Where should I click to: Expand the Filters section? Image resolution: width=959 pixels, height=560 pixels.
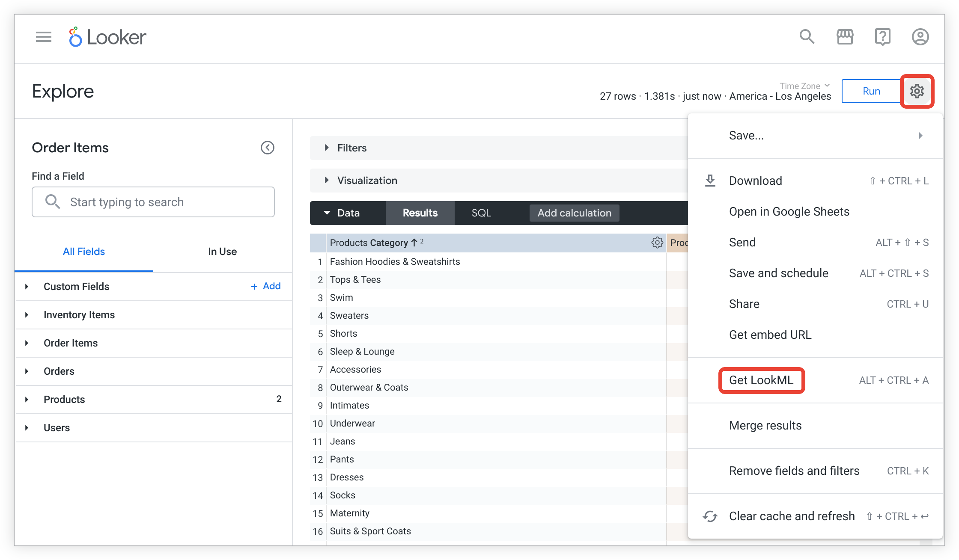coord(351,148)
